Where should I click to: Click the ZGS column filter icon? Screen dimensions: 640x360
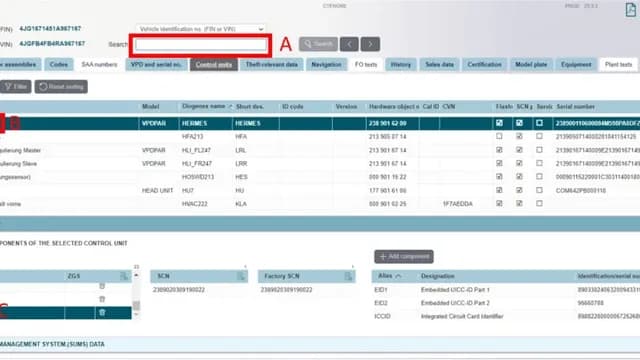coord(124,276)
